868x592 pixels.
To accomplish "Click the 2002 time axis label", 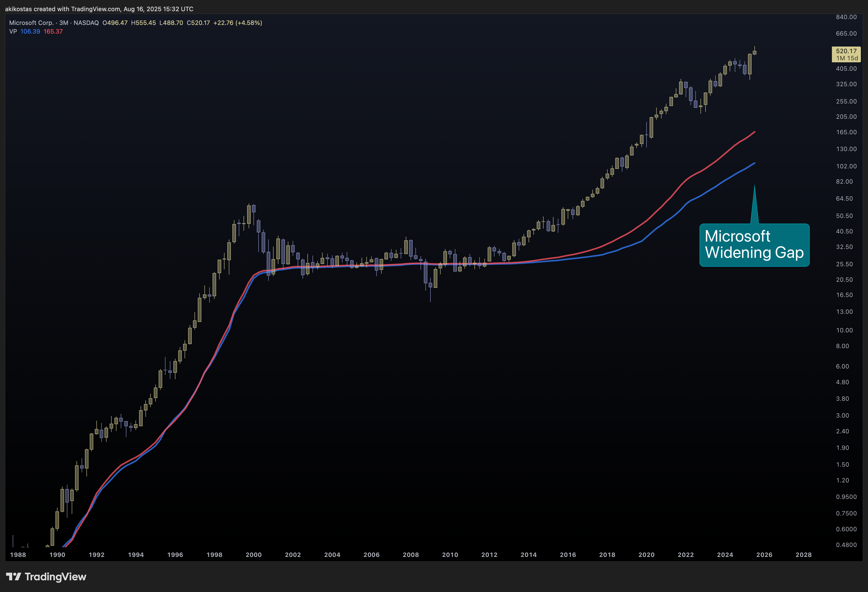I will pos(293,555).
